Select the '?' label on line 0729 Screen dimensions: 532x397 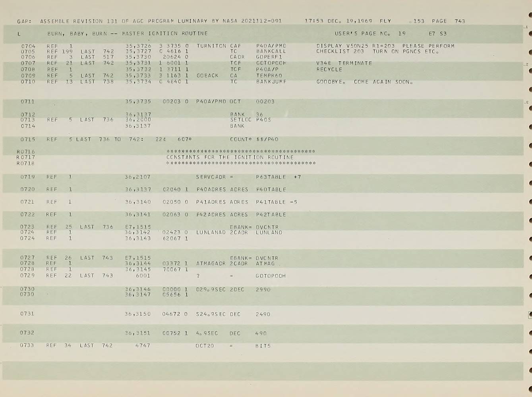click(x=198, y=276)
